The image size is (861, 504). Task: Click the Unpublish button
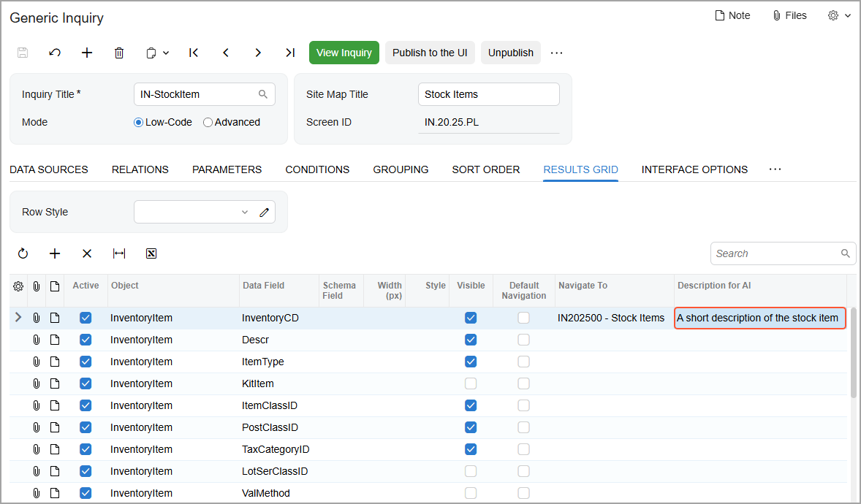point(511,53)
